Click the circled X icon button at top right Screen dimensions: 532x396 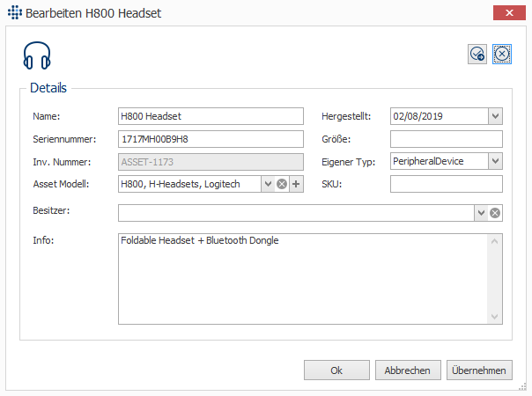click(x=502, y=55)
